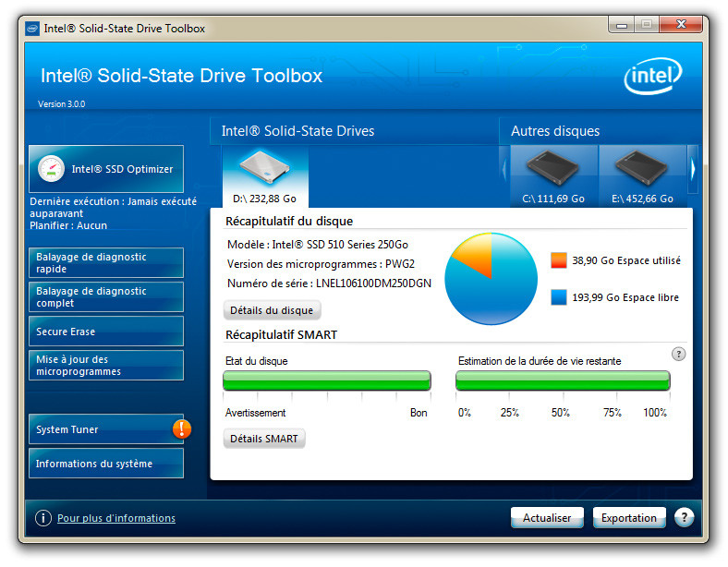Open System Tuner
This screenshot has width=728, height=567.
pyautogui.click(x=106, y=429)
